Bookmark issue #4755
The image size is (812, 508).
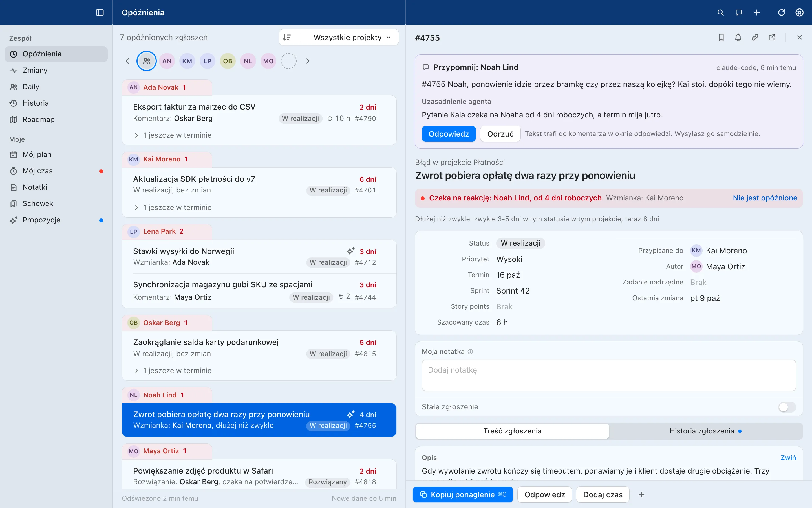coord(721,37)
